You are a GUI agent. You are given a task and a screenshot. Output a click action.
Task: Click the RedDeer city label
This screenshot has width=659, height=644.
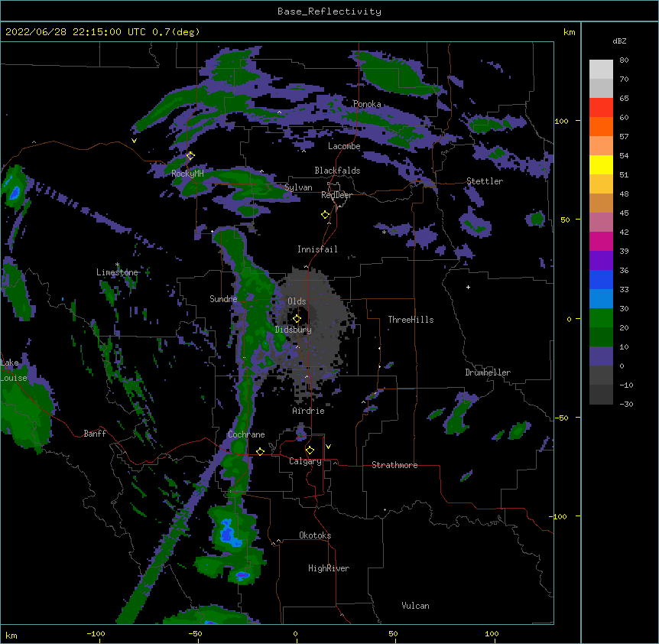336,195
